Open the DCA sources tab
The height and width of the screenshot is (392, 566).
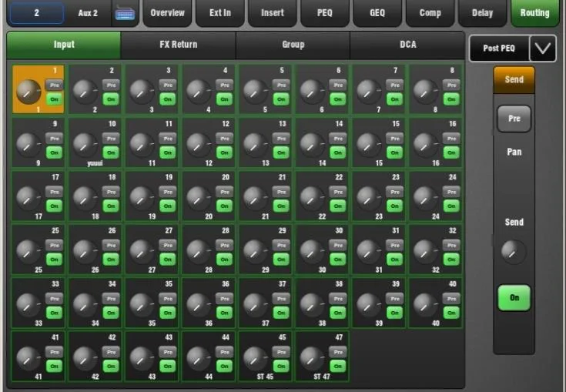(407, 45)
